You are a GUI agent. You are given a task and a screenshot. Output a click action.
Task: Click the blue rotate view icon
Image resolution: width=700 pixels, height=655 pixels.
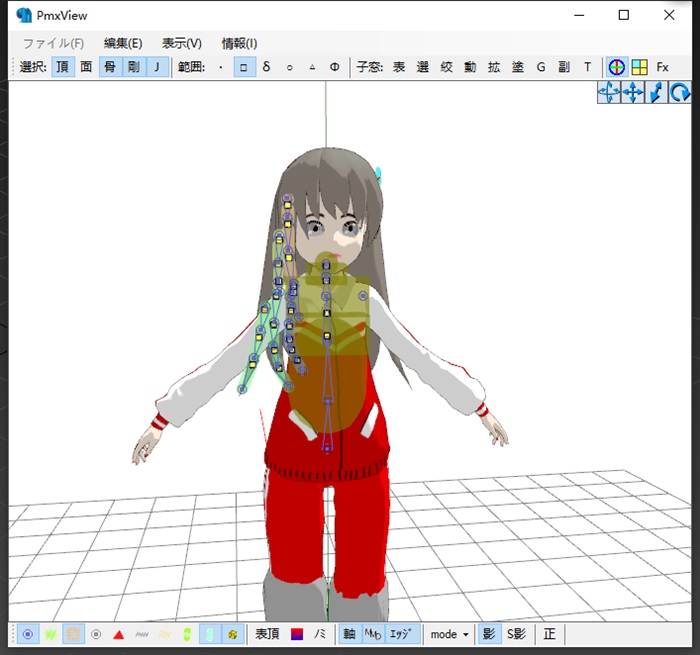click(679, 93)
